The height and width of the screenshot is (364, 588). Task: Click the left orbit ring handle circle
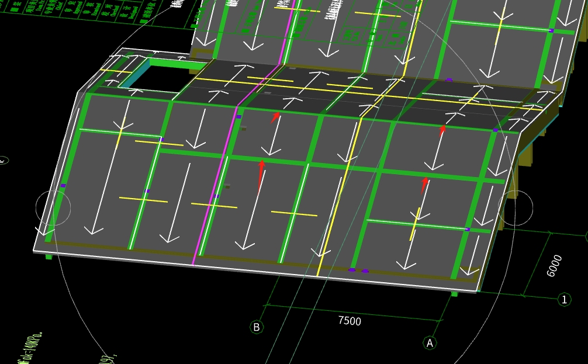53,207
